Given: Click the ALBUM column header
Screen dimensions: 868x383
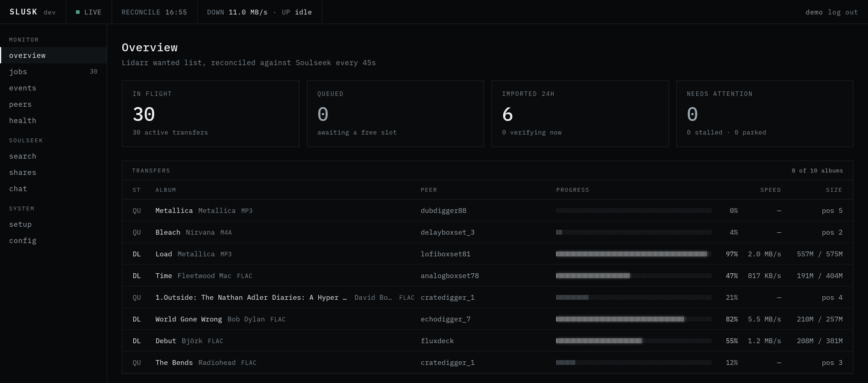Looking at the screenshot, I should click(x=166, y=190).
